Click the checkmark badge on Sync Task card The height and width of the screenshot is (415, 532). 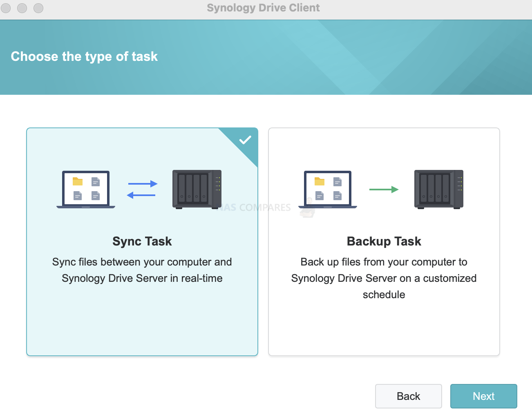(245, 140)
